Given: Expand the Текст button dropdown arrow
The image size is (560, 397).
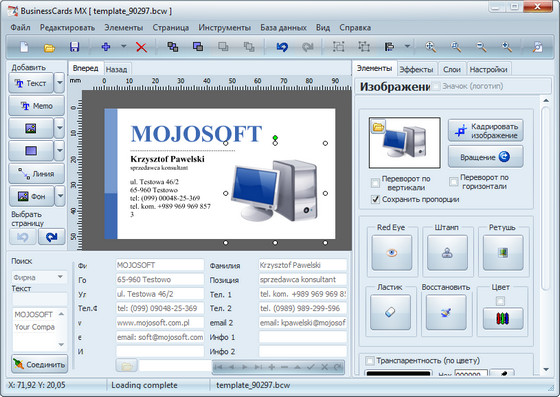Looking at the screenshot, I should pyautogui.click(x=60, y=83).
